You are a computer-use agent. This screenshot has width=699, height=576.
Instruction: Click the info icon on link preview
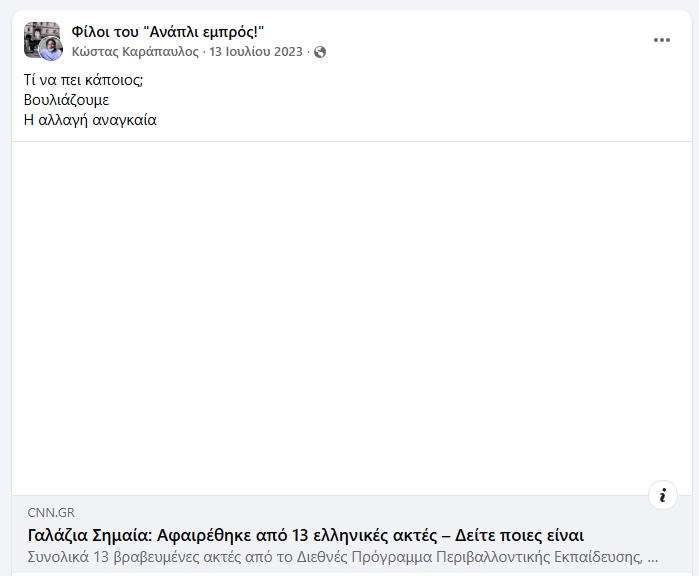point(662,495)
